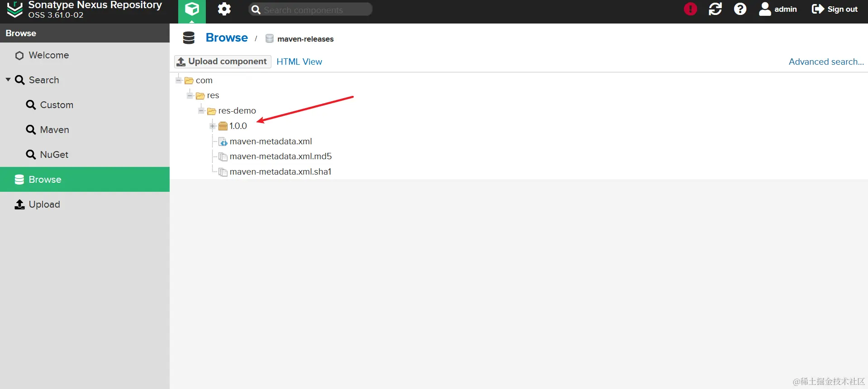Click the maven-metadata.xml.sha1 file icon

223,172
